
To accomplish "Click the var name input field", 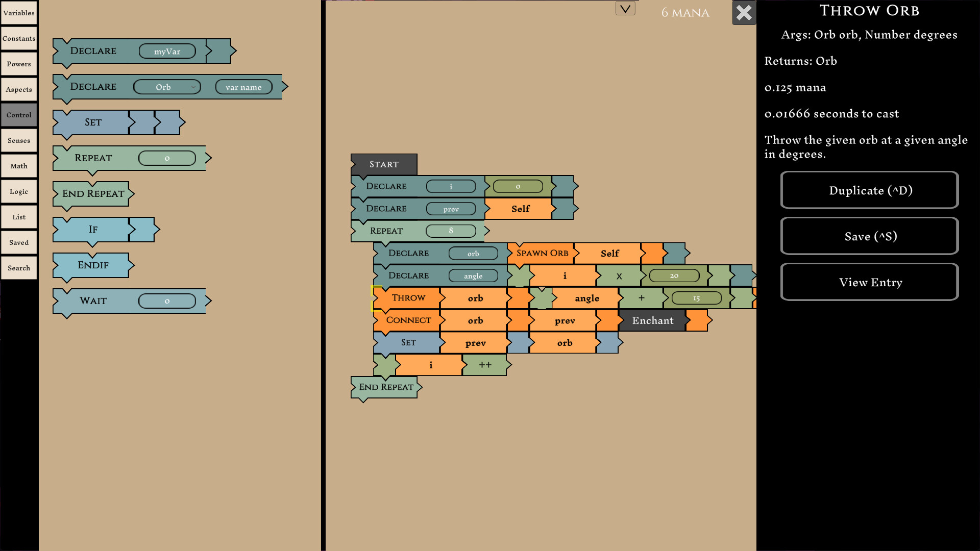I will [x=244, y=87].
